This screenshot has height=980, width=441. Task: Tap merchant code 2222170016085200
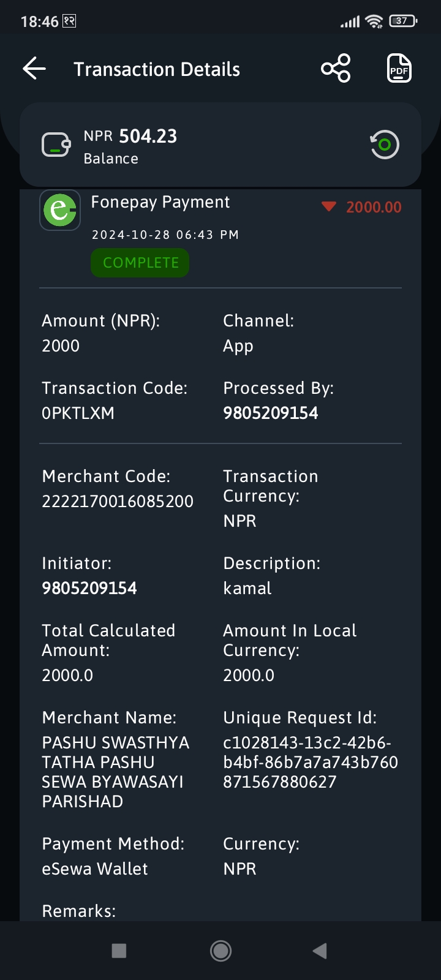118,501
